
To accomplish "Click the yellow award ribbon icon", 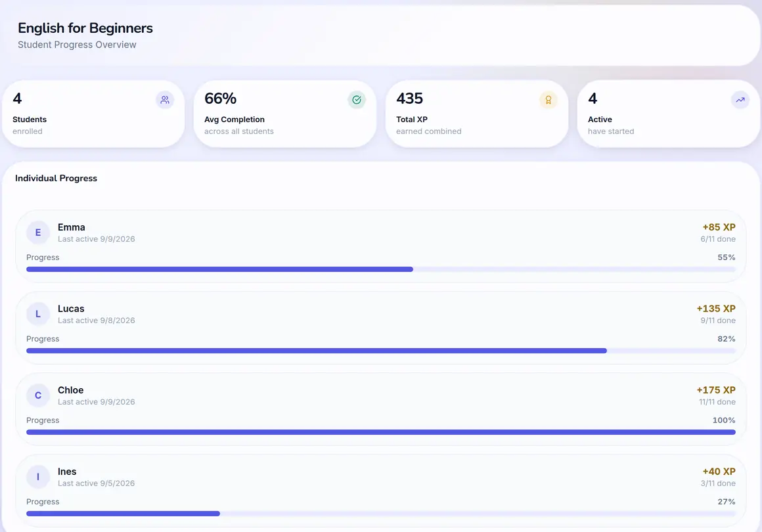I will (548, 100).
